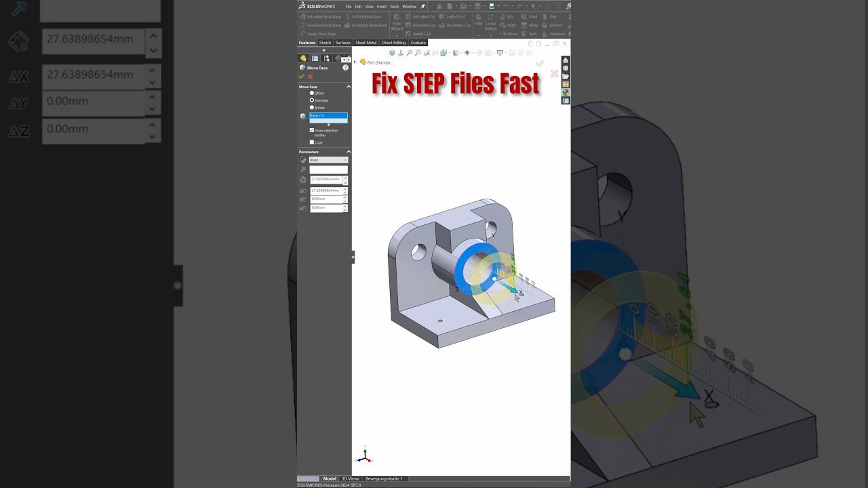The height and width of the screenshot is (488, 868).
Task: Click the Display Style icon
Action: (x=456, y=52)
